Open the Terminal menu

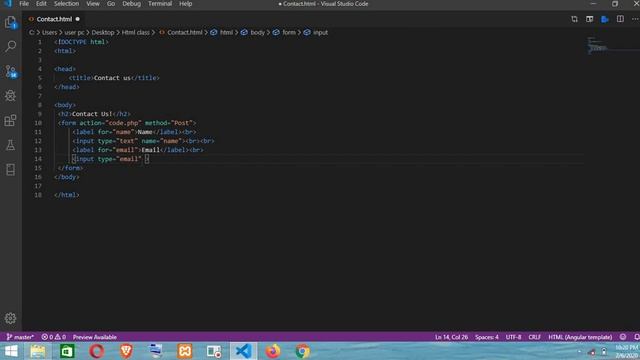tap(160, 4)
